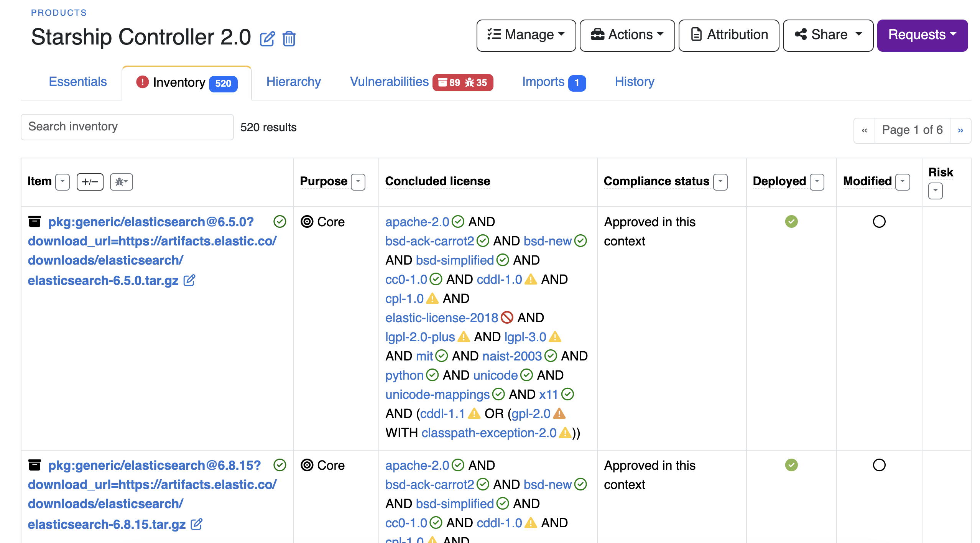The image size is (980, 543).
Task: Open the Actions dropdown menu
Action: 627,35
